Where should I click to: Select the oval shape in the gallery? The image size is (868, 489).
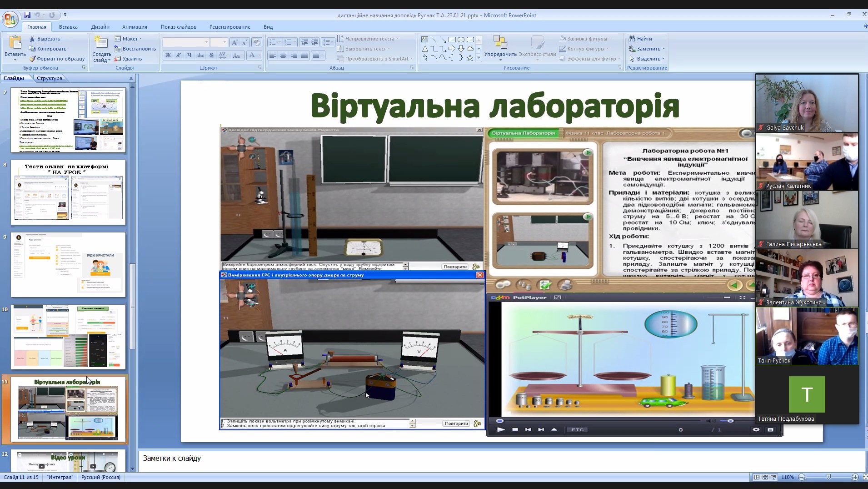coord(461,40)
